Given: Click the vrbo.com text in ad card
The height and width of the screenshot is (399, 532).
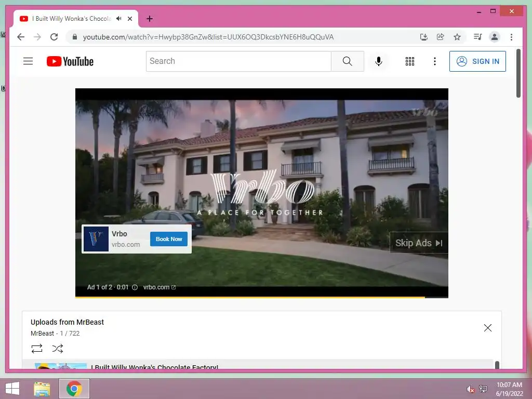Looking at the screenshot, I should pyautogui.click(x=126, y=244).
